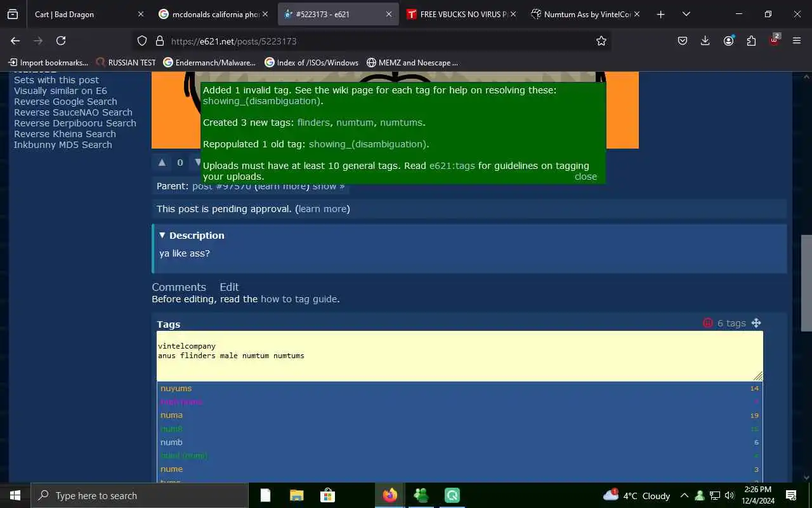Open the Extensions puzzle icon

(751, 41)
